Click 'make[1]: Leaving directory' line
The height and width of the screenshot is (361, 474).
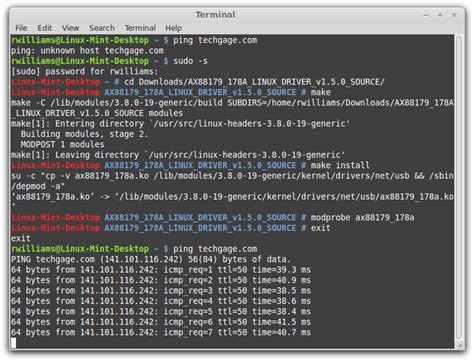click(178, 155)
